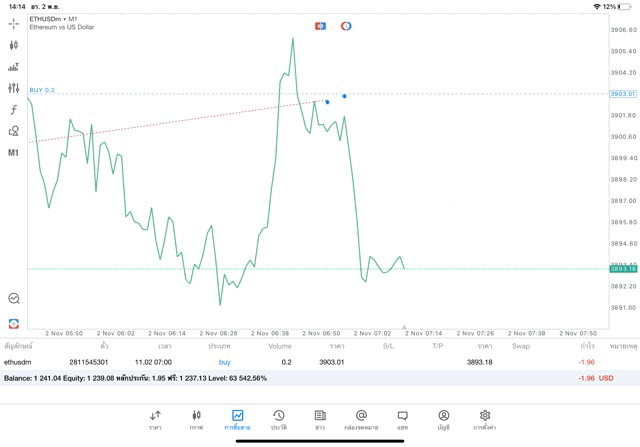
Task: Open the History (ประวัติ) tab
Action: pos(278,419)
